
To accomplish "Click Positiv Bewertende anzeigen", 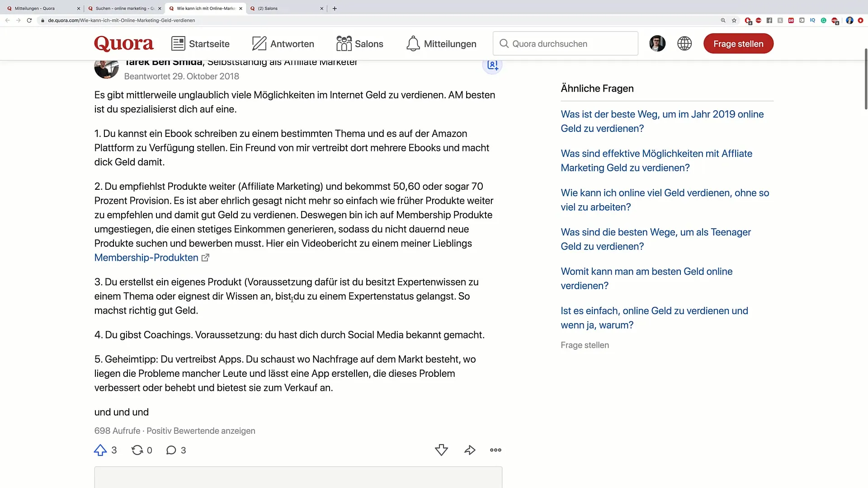I will coord(201,431).
